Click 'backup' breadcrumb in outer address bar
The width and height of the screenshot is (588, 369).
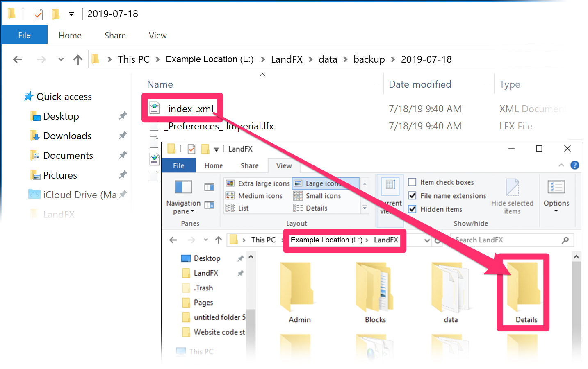coord(369,59)
